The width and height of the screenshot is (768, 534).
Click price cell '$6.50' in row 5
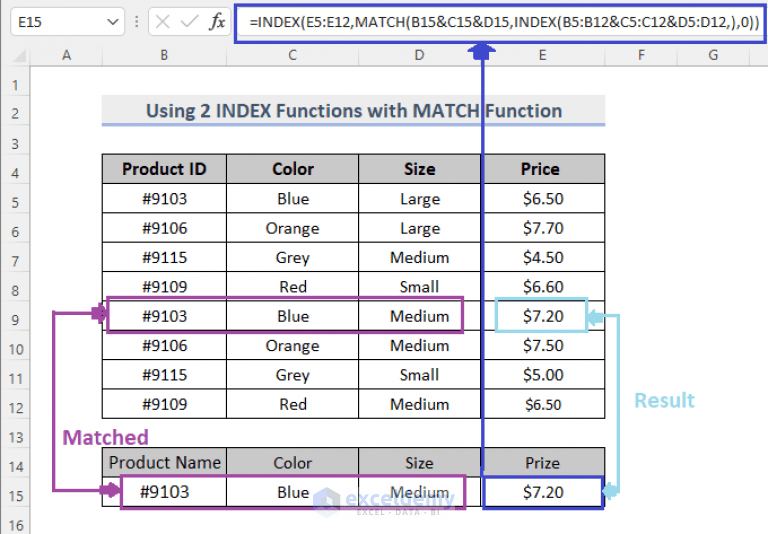543,198
